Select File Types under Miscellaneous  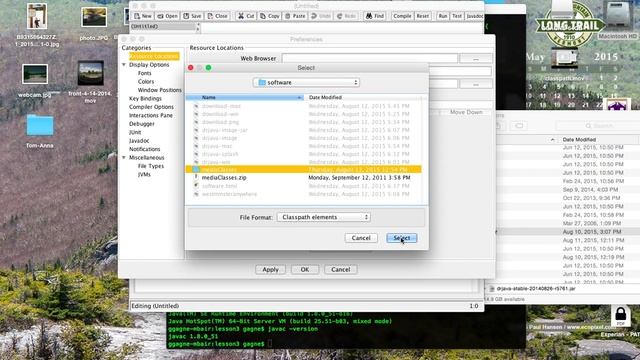pos(151,166)
